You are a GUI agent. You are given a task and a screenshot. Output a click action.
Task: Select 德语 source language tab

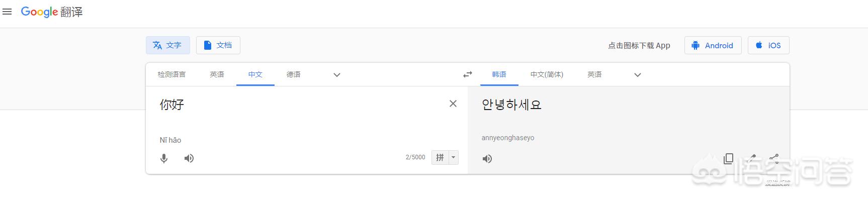pos(294,74)
